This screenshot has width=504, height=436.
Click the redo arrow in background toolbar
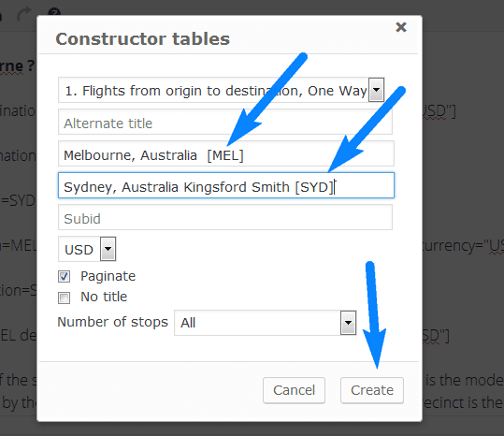(24, 14)
